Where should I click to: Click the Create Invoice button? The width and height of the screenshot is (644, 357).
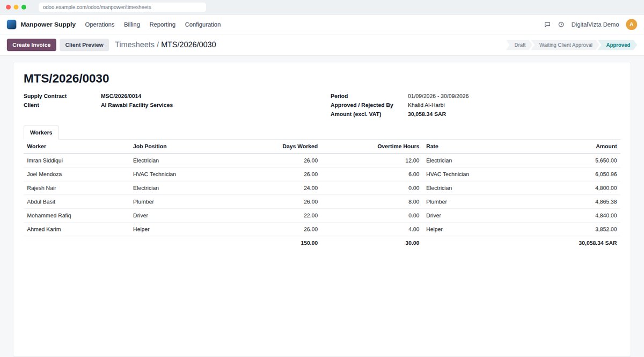pos(32,45)
